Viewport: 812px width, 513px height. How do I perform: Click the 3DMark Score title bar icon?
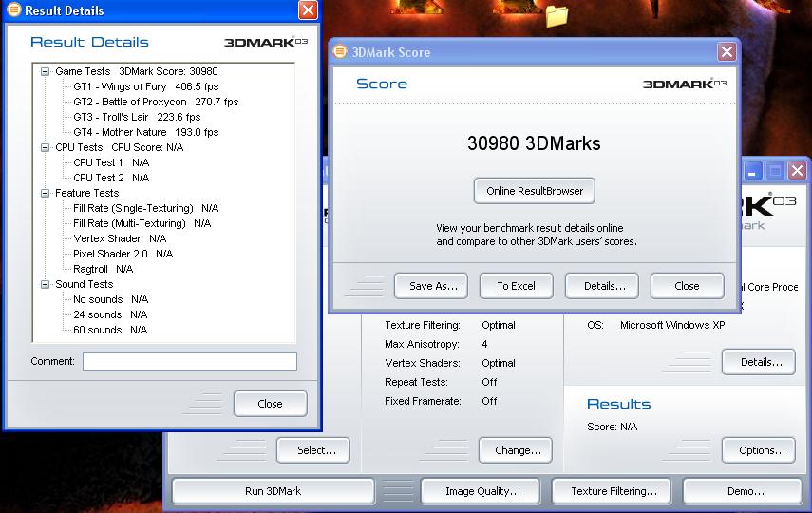pyautogui.click(x=340, y=51)
